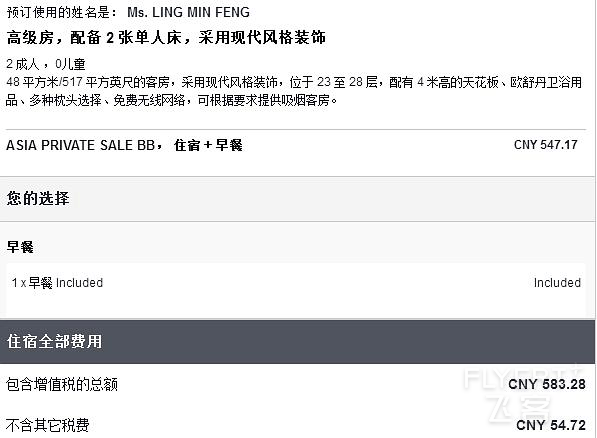Click the white breakfast option row
The height and width of the screenshot is (438, 597).
point(296,290)
